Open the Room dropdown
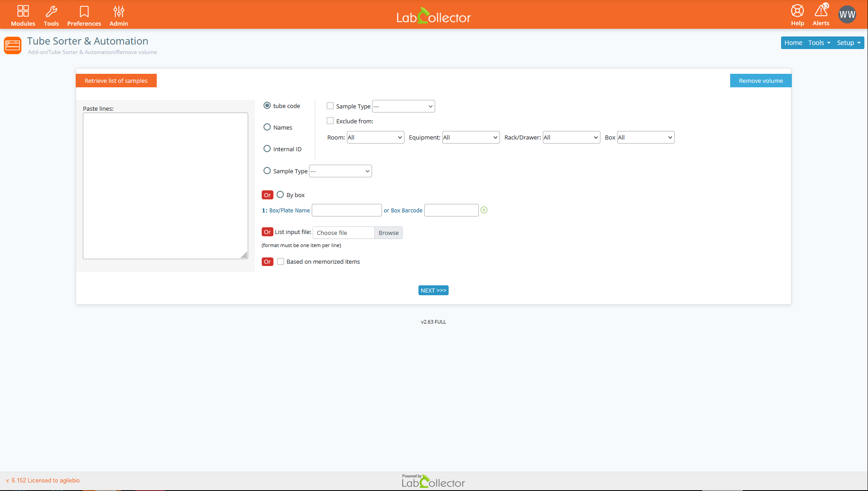Viewport: 868px width, 491px height. click(x=375, y=137)
